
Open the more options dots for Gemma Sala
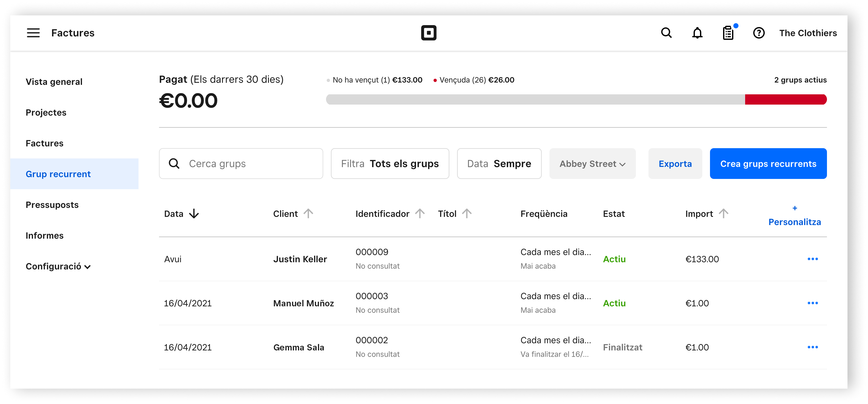coord(812,347)
